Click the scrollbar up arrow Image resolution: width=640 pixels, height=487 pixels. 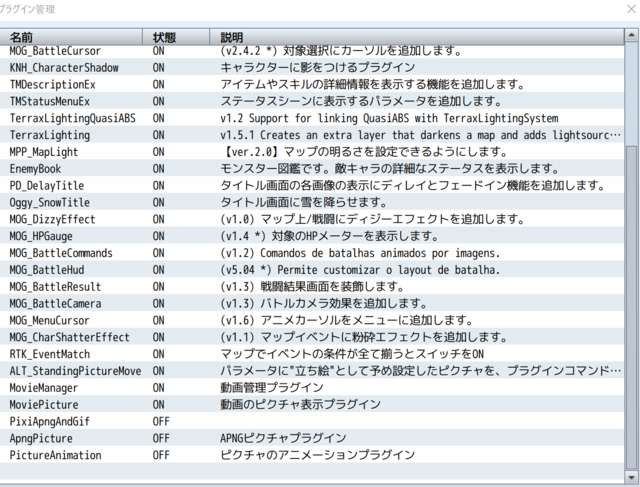(x=631, y=36)
